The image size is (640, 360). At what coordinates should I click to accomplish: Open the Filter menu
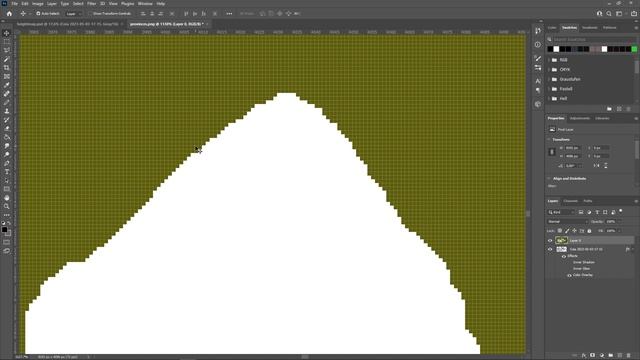tap(91, 4)
